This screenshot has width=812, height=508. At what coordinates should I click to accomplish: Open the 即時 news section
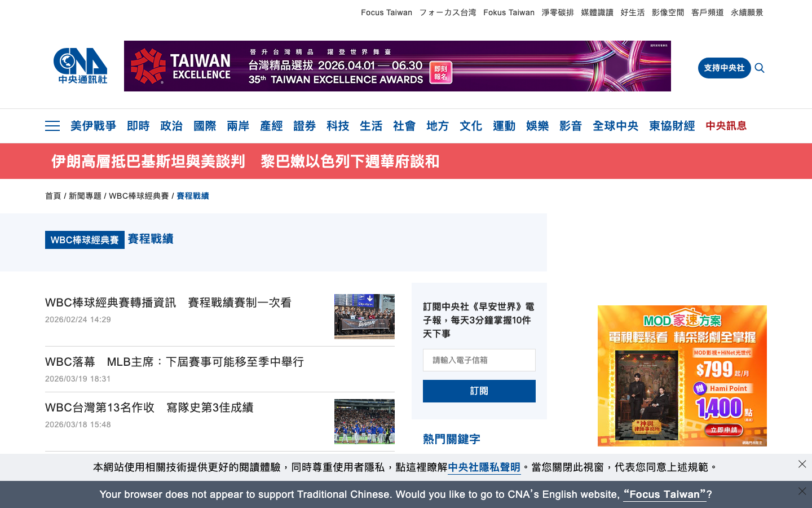point(138,126)
